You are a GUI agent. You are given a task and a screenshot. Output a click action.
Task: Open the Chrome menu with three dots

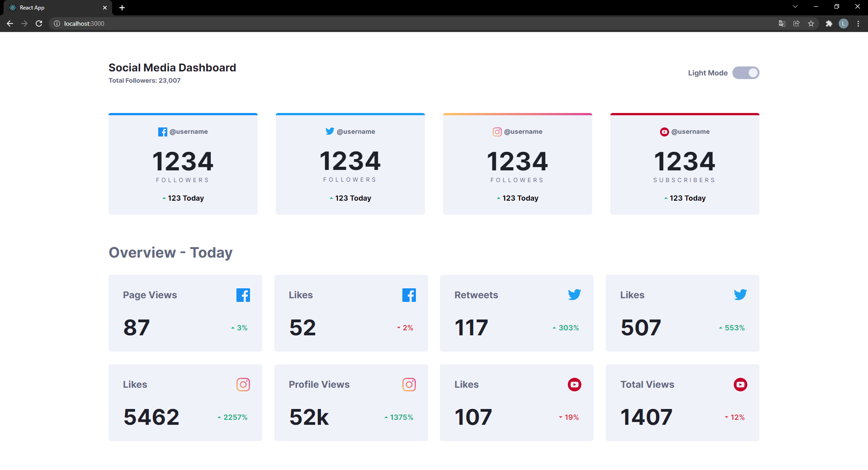(859, 23)
